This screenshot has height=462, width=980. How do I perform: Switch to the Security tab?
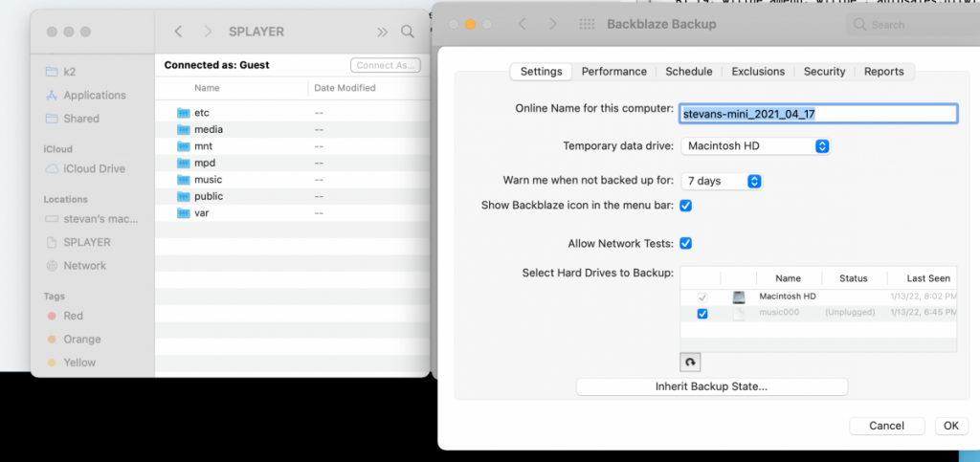click(x=824, y=72)
